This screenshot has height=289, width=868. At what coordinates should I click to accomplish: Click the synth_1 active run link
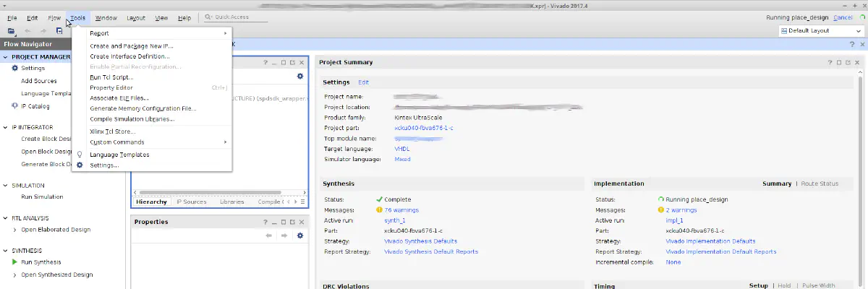pyautogui.click(x=394, y=220)
